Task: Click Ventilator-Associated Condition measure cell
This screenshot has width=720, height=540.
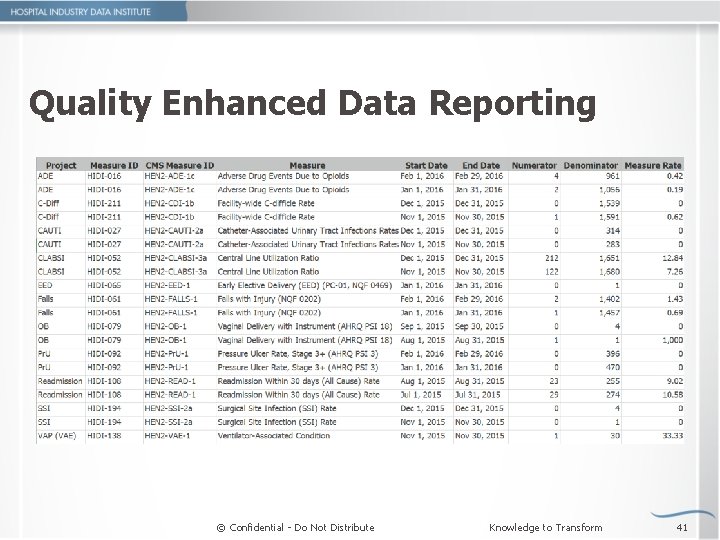Action: 274,435
